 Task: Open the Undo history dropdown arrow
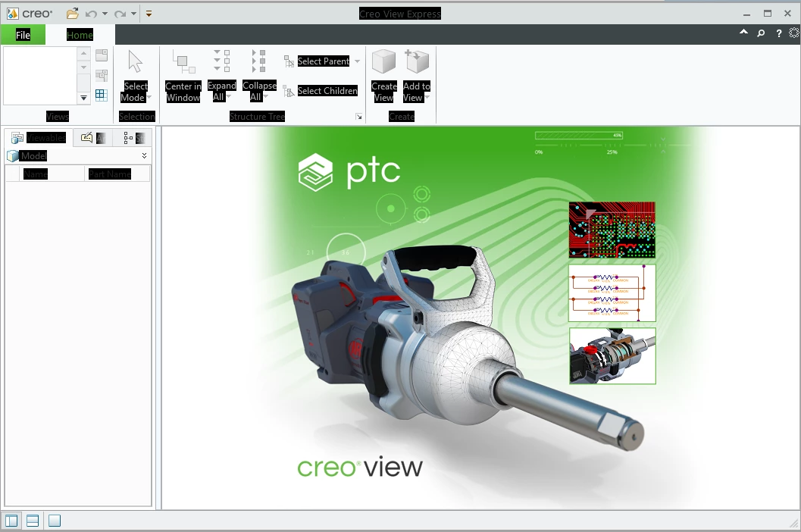pos(105,14)
